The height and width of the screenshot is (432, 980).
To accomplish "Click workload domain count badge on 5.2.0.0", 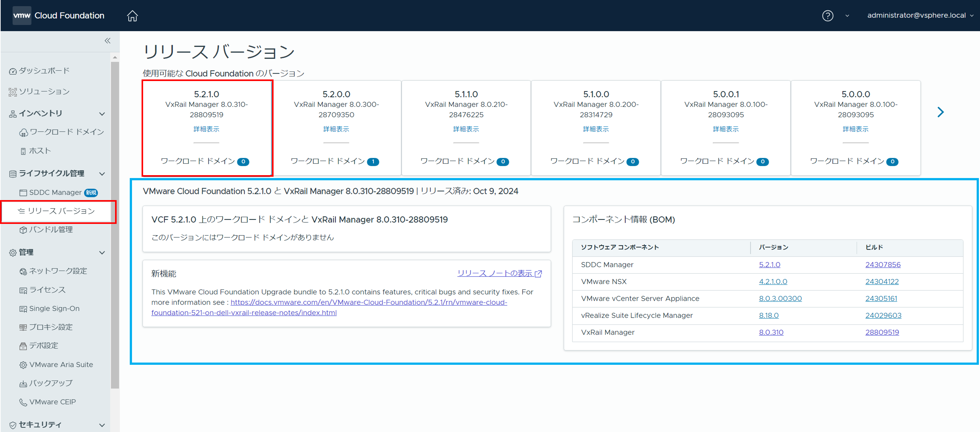I will pyautogui.click(x=373, y=162).
